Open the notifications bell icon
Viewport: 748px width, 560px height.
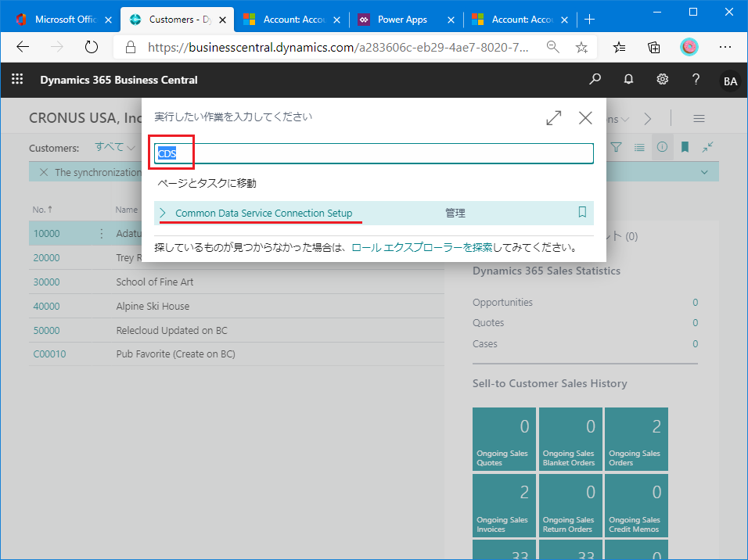click(x=629, y=79)
